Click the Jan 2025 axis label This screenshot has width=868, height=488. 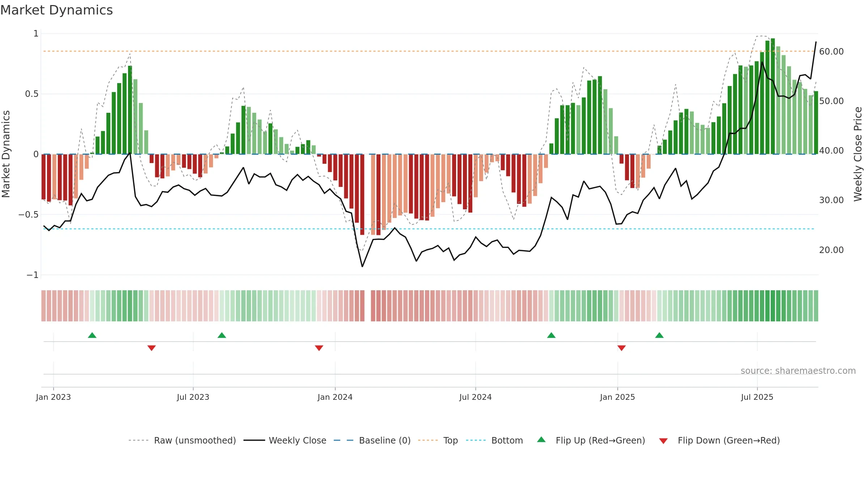618,397
